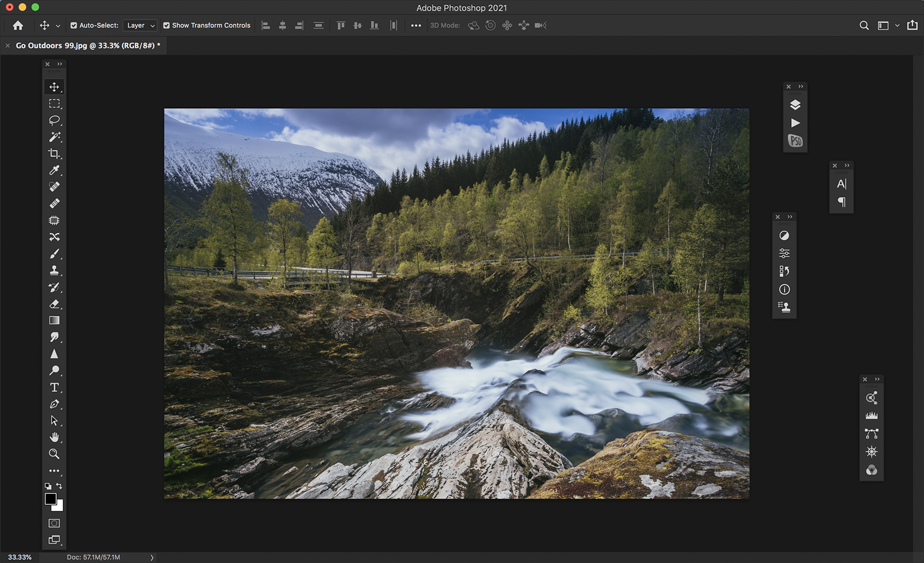The width and height of the screenshot is (924, 563).
Task: Open the Search icon
Action: [x=864, y=25]
